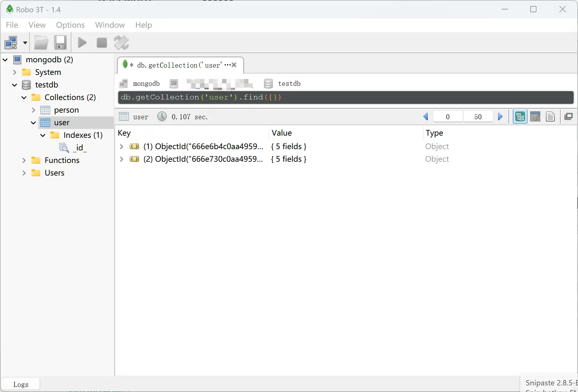This screenshot has height=392, width=578.
Task: Open the View menu
Action: [37, 25]
